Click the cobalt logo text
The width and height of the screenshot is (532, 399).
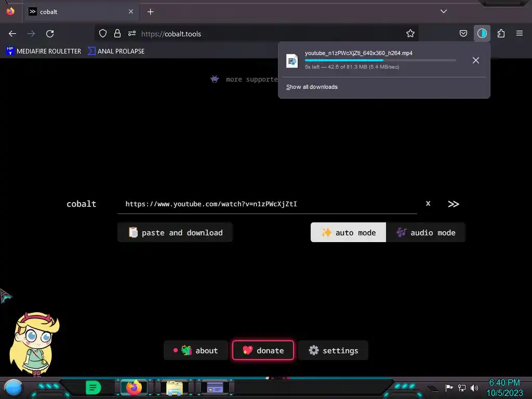82,204
